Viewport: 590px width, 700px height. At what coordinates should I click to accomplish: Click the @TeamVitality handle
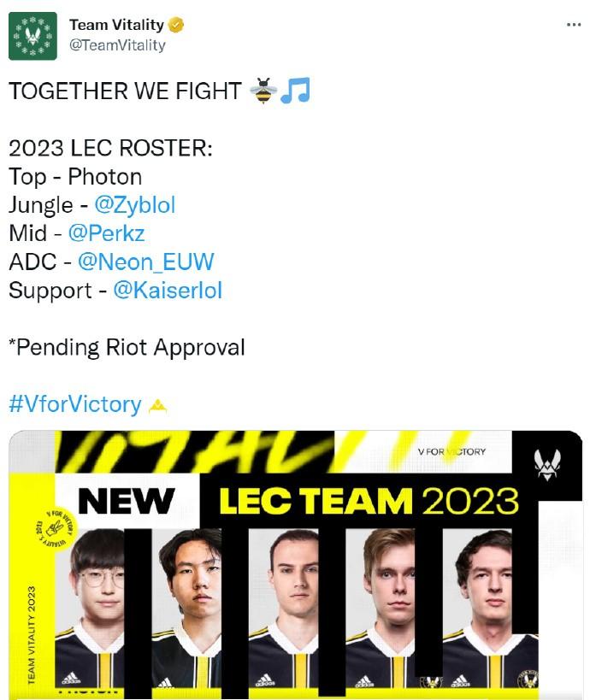(118, 45)
